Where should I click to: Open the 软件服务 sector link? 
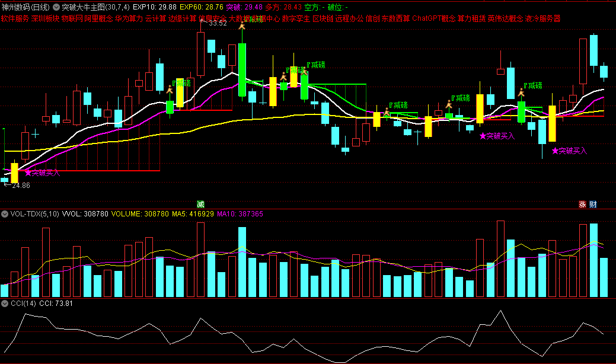pos(15,18)
